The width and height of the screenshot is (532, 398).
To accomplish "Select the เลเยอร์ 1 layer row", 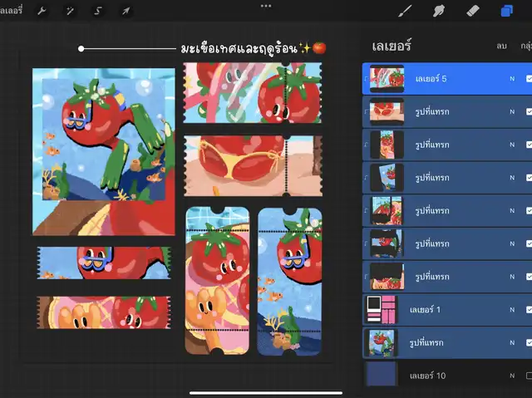I will tap(449, 309).
